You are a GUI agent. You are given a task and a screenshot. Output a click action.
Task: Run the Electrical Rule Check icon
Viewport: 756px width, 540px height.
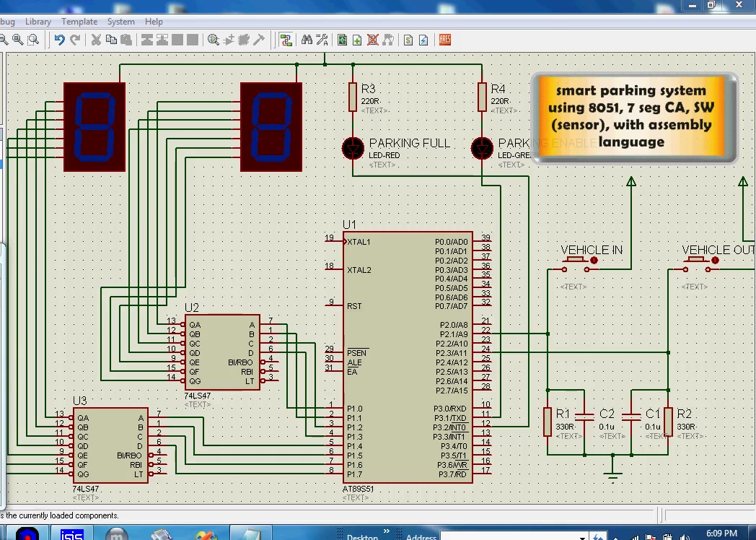pyautogui.click(x=423, y=40)
